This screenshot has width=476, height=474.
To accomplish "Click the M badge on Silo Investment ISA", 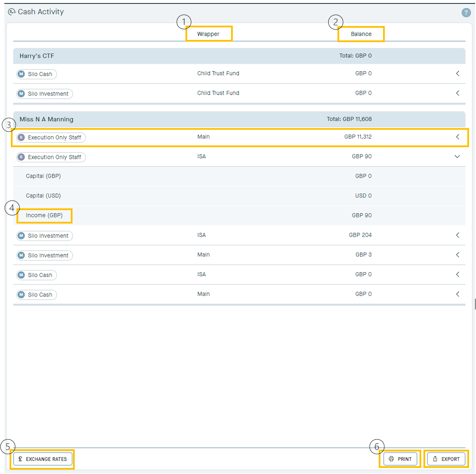I will click(x=21, y=236).
